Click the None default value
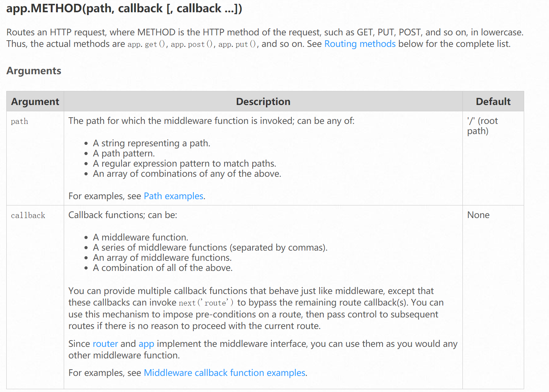Image resolution: width=549 pixels, height=392 pixels. pyautogui.click(x=478, y=215)
